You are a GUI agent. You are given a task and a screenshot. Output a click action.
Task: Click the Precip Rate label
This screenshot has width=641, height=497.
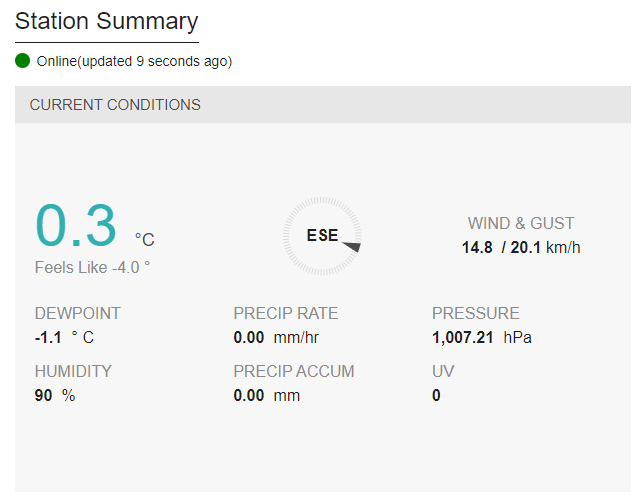[x=286, y=313]
